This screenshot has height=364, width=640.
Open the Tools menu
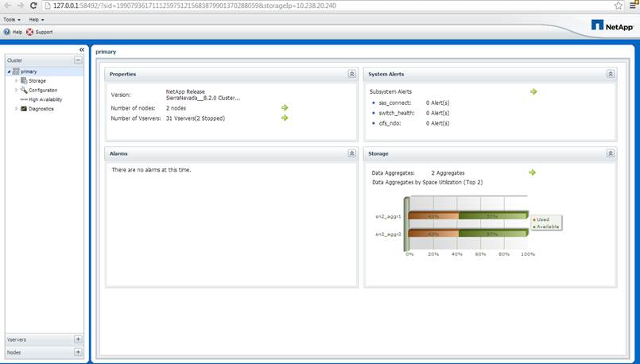pyautogui.click(x=12, y=20)
